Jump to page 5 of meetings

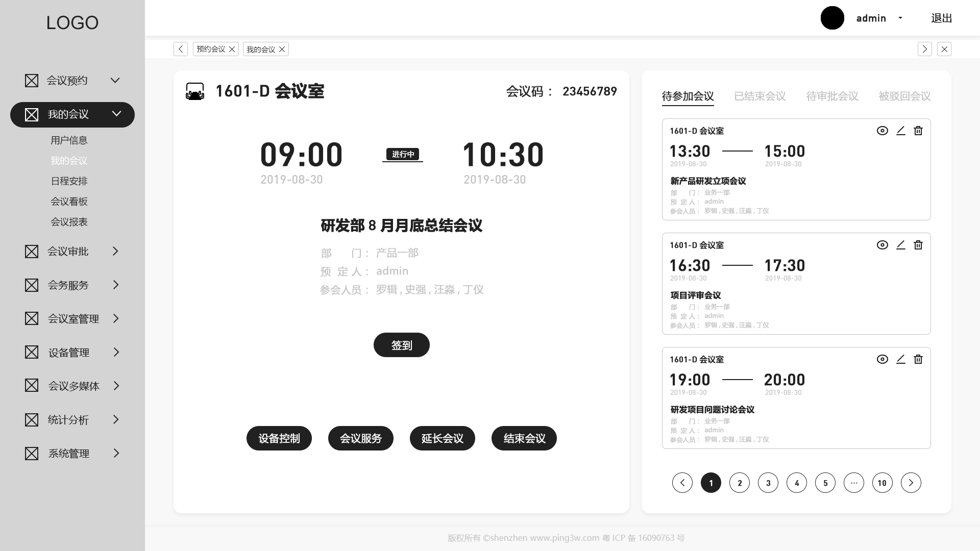(x=825, y=483)
